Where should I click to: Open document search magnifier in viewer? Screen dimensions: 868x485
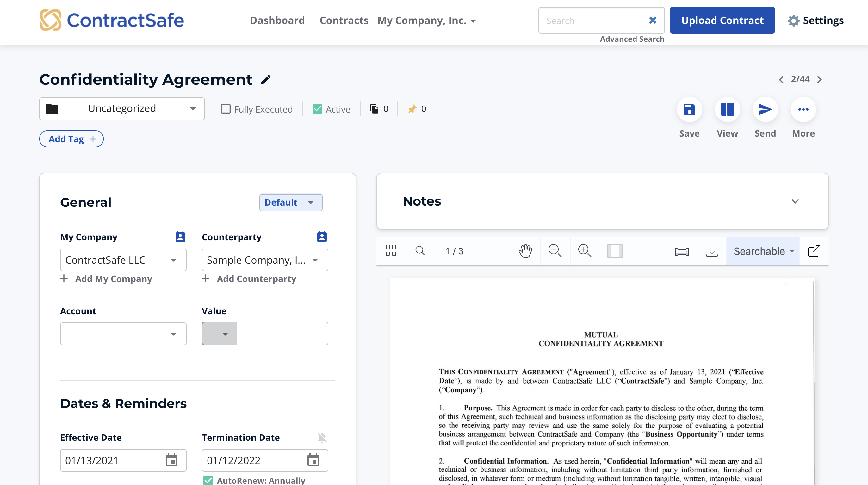tap(420, 251)
